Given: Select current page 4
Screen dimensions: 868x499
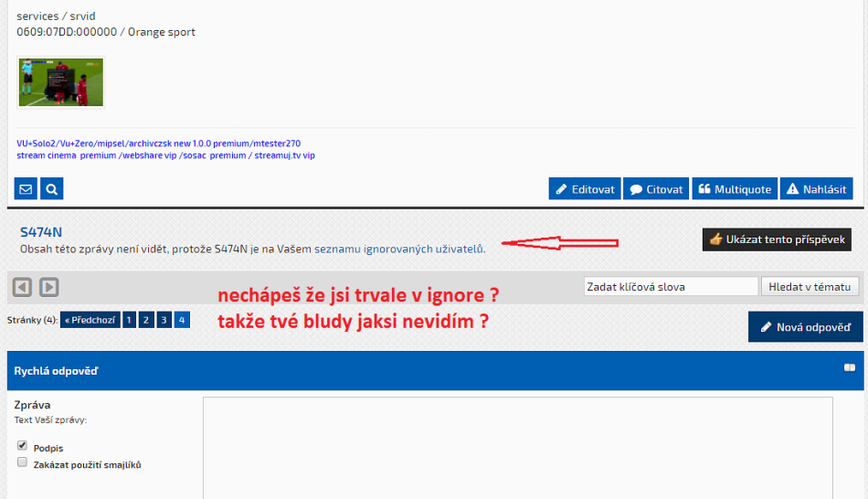Looking at the screenshot, I should coord(182,320).
